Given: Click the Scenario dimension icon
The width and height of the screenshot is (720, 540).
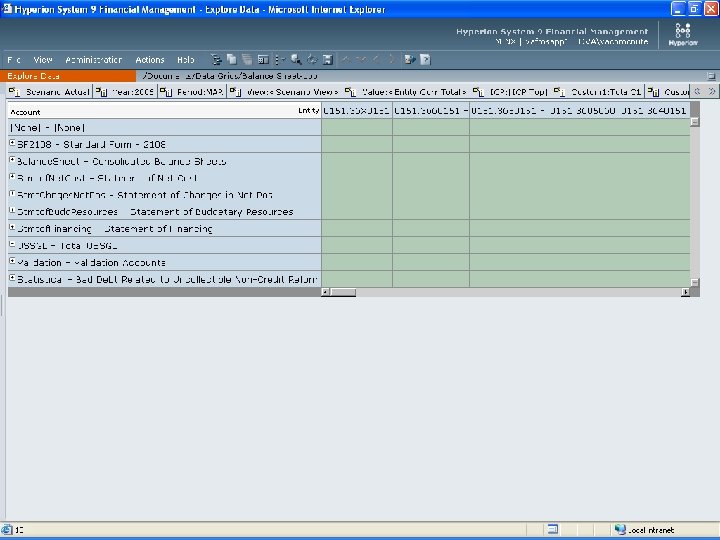Looking at the screenshot, I should coord(14,92).
